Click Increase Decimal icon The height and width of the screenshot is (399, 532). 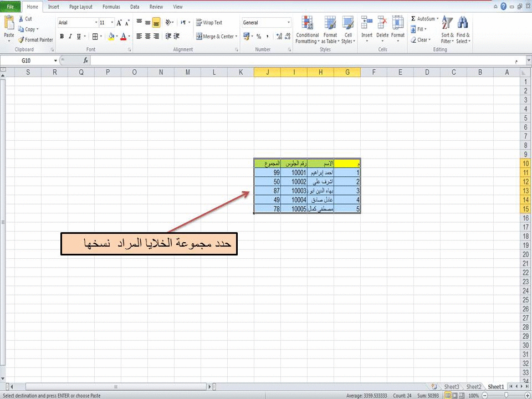tap(279, 37)
